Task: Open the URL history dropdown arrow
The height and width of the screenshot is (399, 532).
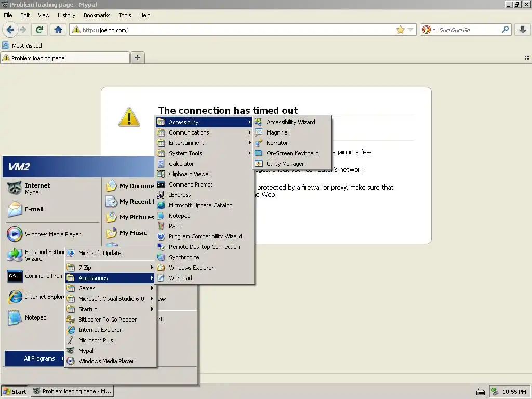Action: pos(410,30)
